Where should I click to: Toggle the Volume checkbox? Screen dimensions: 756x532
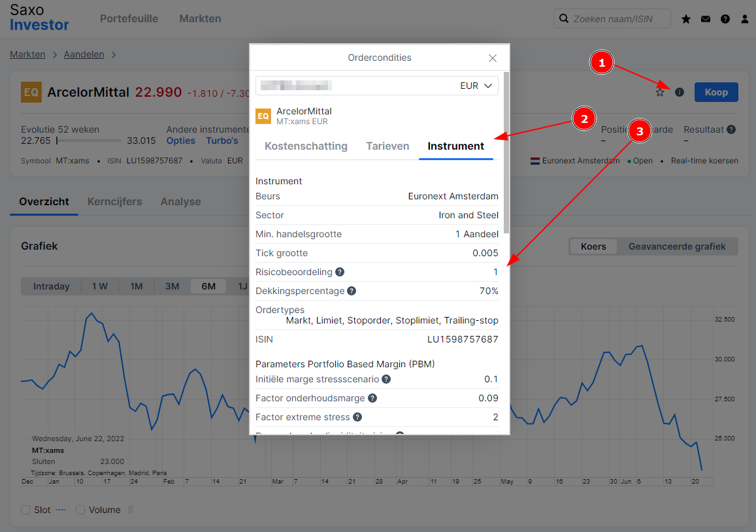click(x=80, y=510)
